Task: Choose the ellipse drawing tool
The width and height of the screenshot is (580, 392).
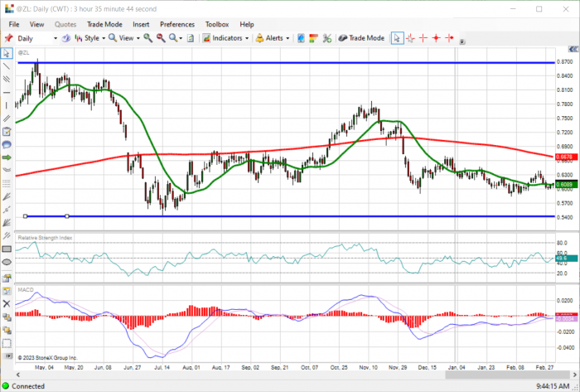Action: [7, 262]
